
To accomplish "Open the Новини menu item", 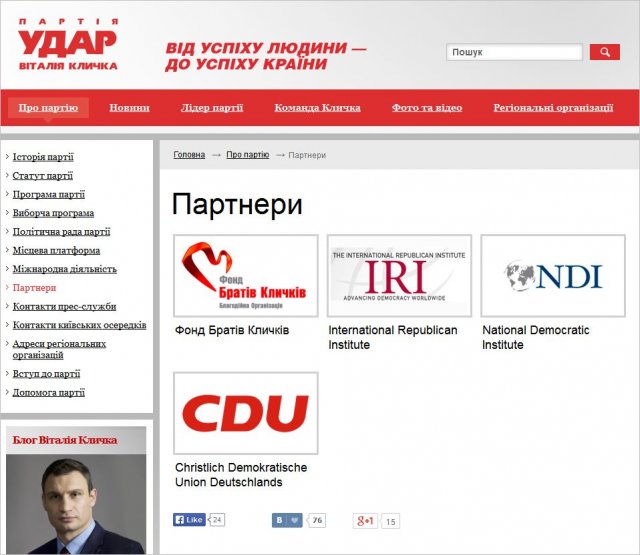I will tap(129, 108).
